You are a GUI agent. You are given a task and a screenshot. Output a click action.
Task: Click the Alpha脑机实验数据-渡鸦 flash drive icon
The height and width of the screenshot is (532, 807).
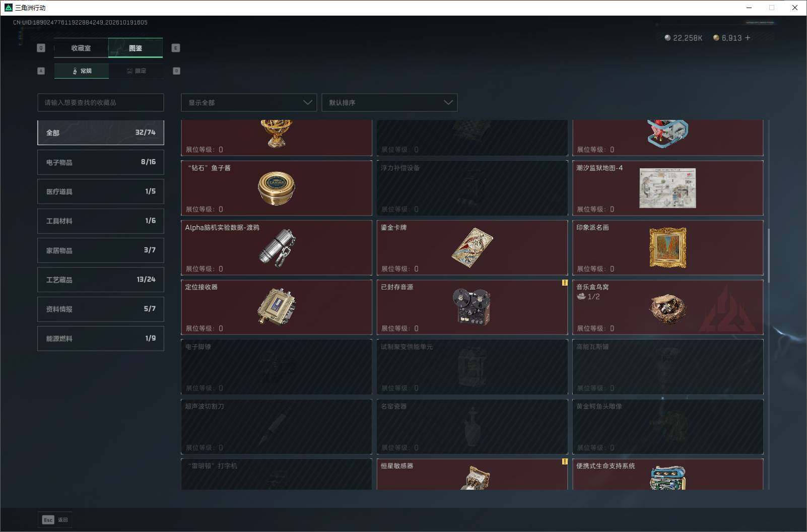click(x=277, y=247)
